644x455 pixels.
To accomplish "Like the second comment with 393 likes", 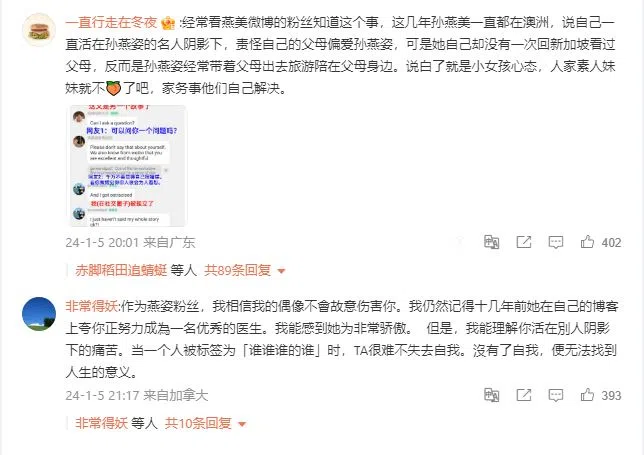I will 587,395.
